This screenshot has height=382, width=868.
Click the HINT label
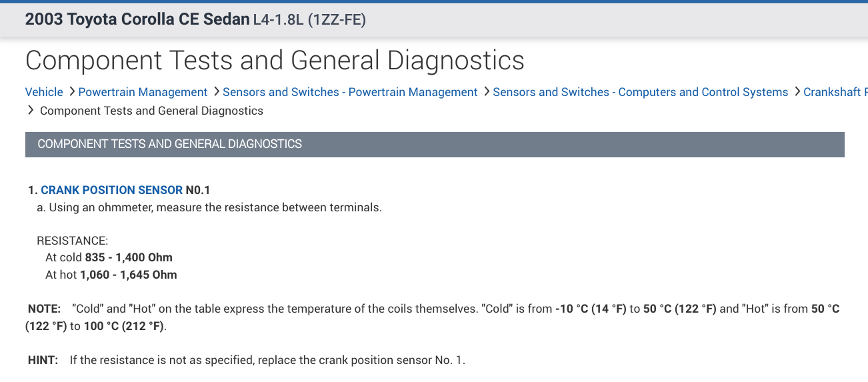(43, 360)
